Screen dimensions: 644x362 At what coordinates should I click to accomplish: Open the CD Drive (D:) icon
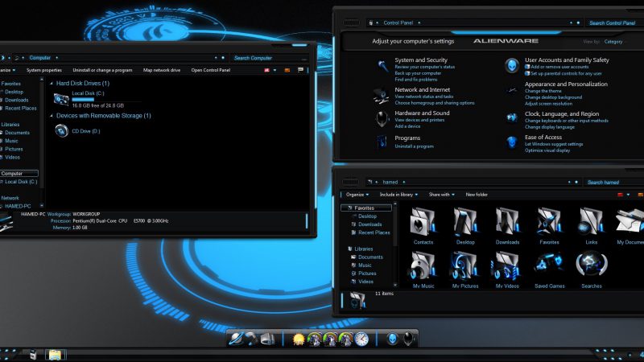(61, 130)
